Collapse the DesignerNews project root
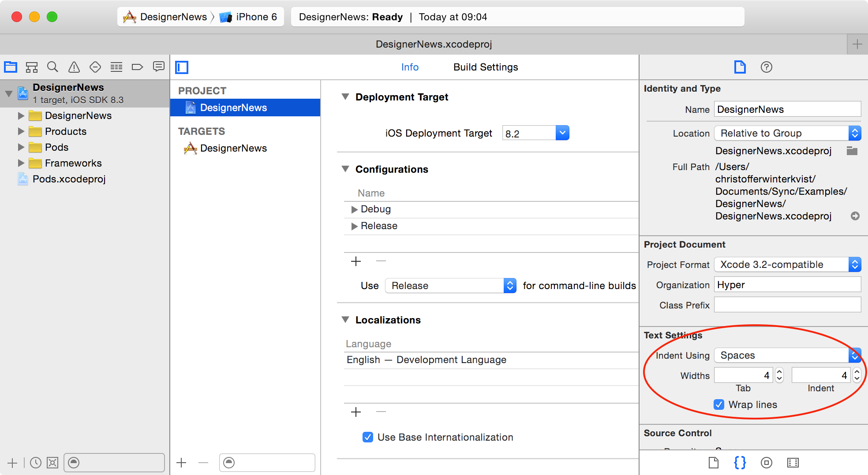Viewport: 868px width, 475px height. (x=8, y=93)
